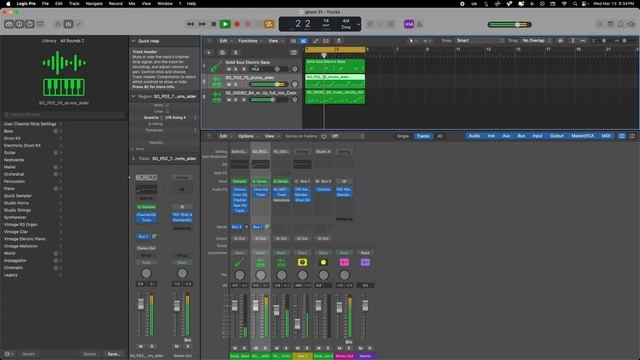Toggle the Flex button in tracks menu bar
The height and width of the screenshot is (360, 640).
(x=326, y=41)
